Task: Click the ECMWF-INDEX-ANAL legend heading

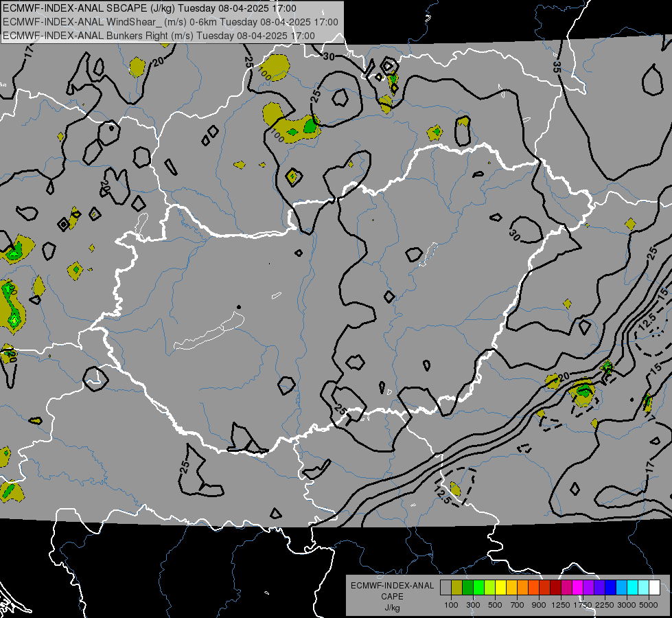Action: [392, 586]
